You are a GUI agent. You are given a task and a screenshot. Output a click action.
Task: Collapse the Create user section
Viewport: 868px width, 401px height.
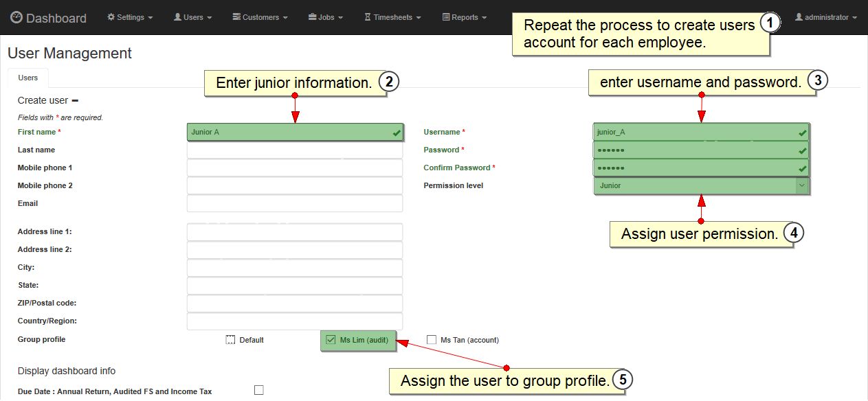coord(75,100)
